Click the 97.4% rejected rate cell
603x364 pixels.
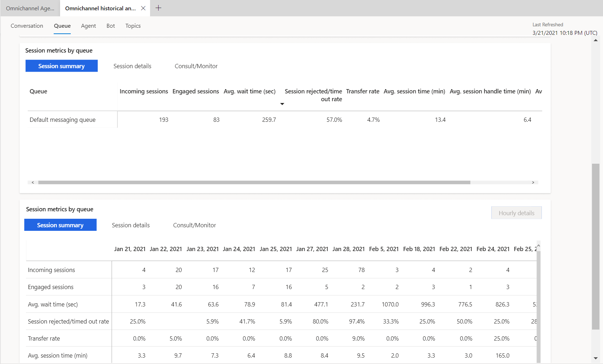(x=357, y=321)
